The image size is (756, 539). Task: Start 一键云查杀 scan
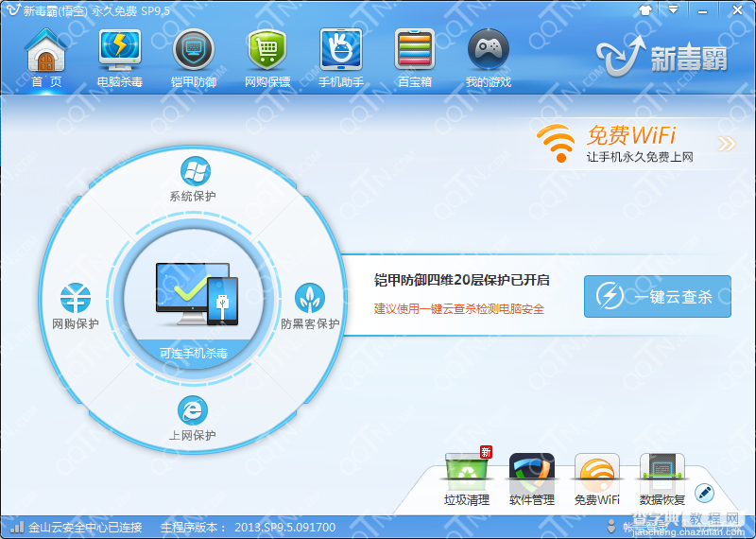[657, 296]
